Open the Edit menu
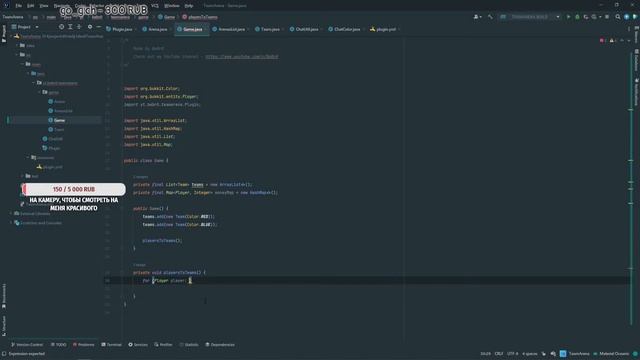Screen dimensions: 640x360 pyautogui.click(x=31, y=6)
